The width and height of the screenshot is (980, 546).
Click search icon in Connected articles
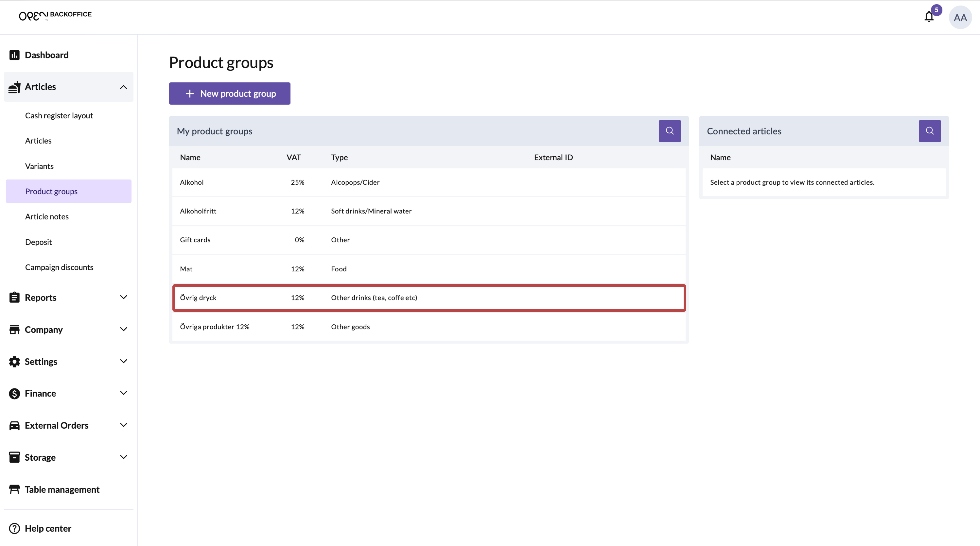(929, 131)
